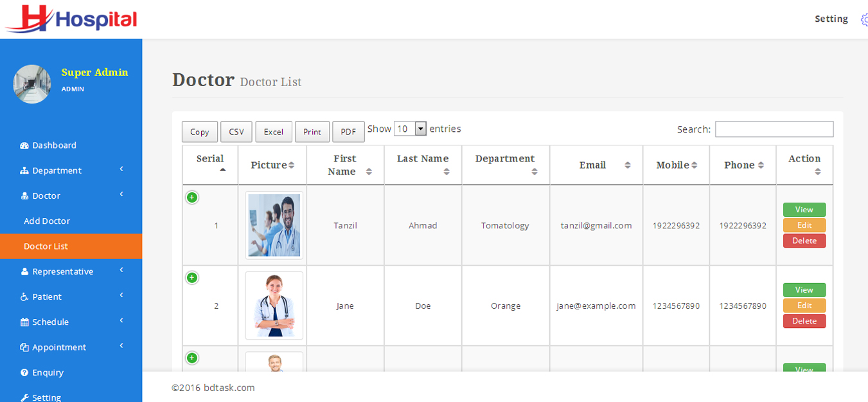Viewport: 868px width, 402px height.
Task: Select the Doctor sidebar icon
Action: (24, 195)
